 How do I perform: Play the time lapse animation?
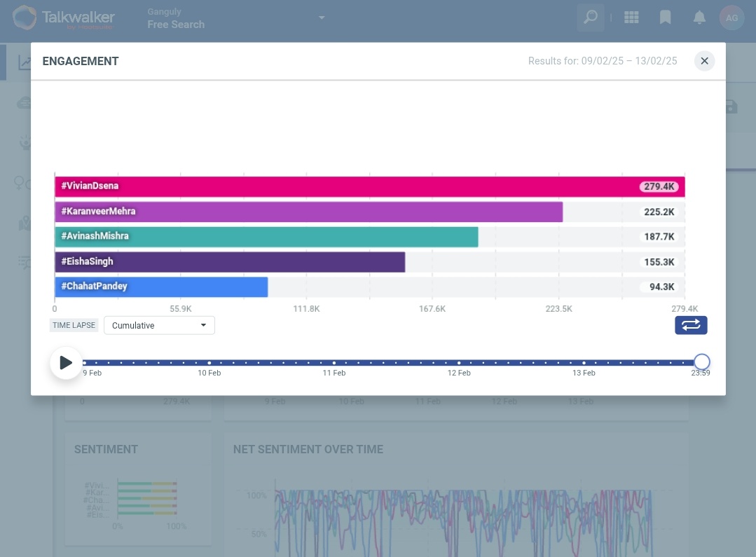(66, 363)
